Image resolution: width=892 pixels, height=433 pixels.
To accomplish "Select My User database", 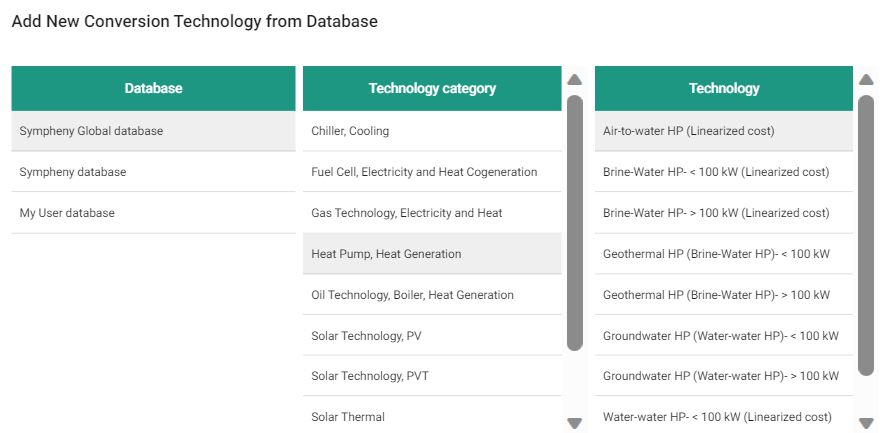I will coord(153,213).
